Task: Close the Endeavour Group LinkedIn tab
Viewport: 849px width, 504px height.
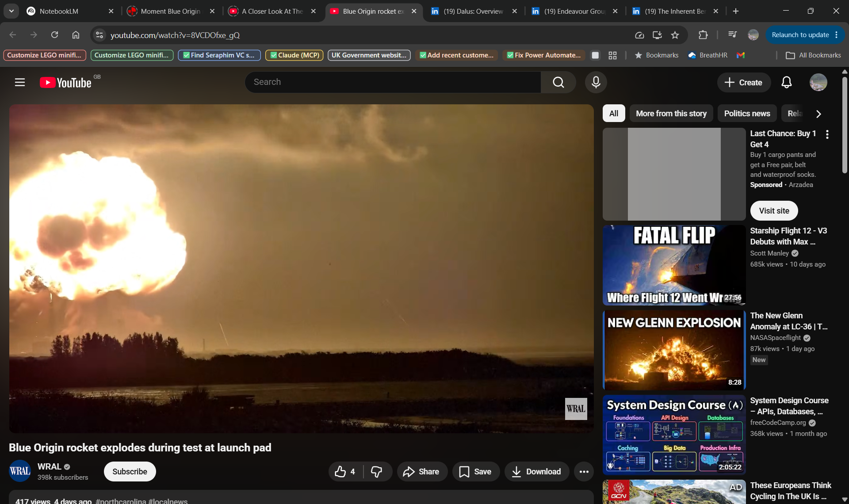Action: click(x=615, y=11)
